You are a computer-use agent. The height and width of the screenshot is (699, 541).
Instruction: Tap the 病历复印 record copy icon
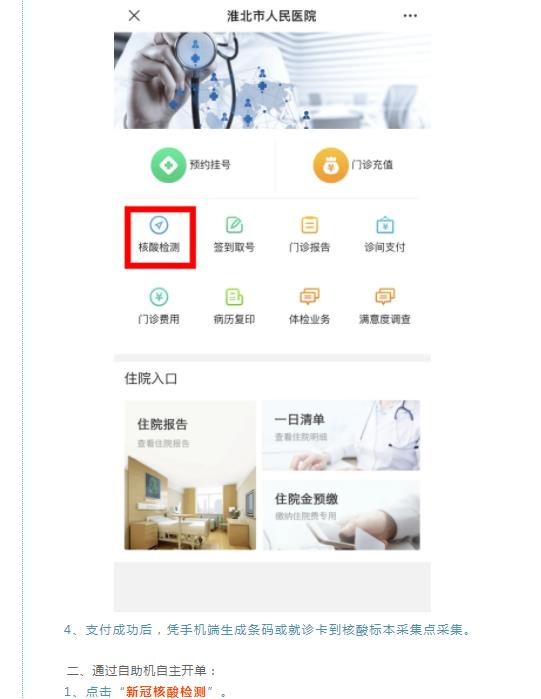[234, 307]
